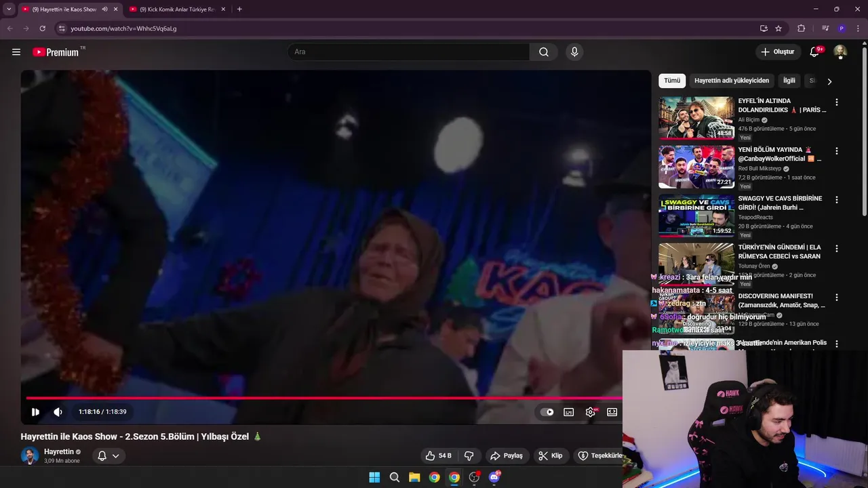
Task: Open the Chrome extensions puzzle icon
Action: (x=802, y=28)
